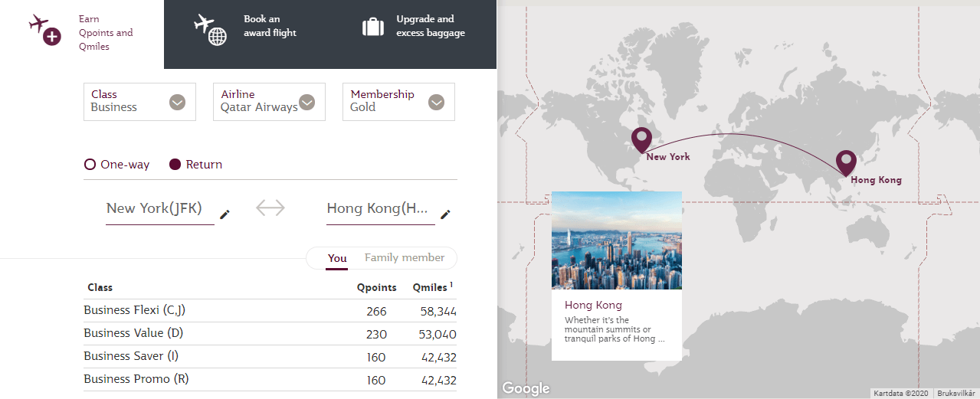Switch to Earn Qpoints and Qmiles tab
Screen dimensions: 980x399
pos(82,34)
